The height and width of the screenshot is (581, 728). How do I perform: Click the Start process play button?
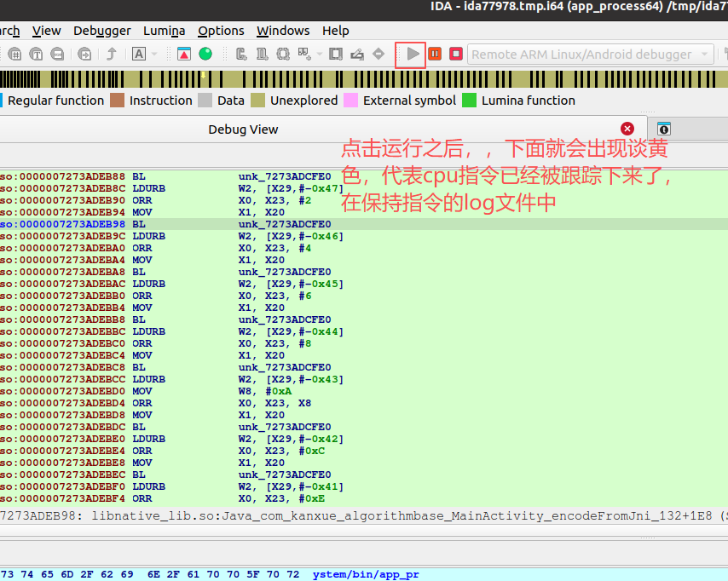pos(413,54)
